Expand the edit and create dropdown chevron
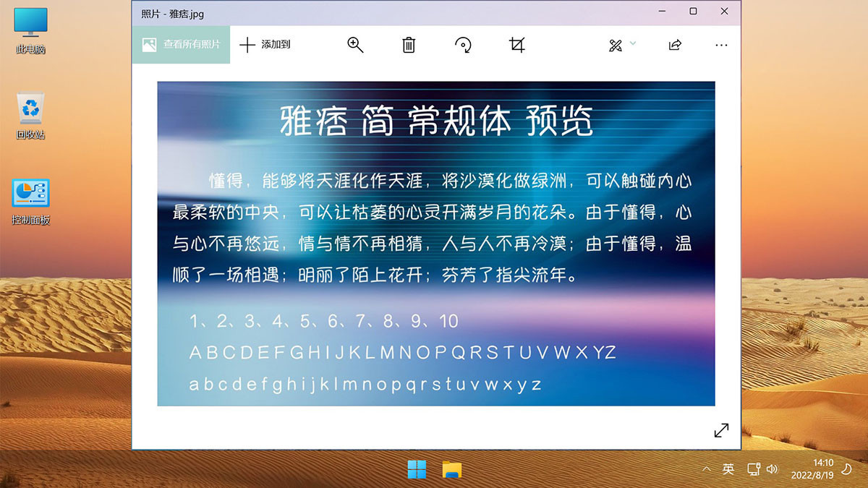 (x=633, y=44)
